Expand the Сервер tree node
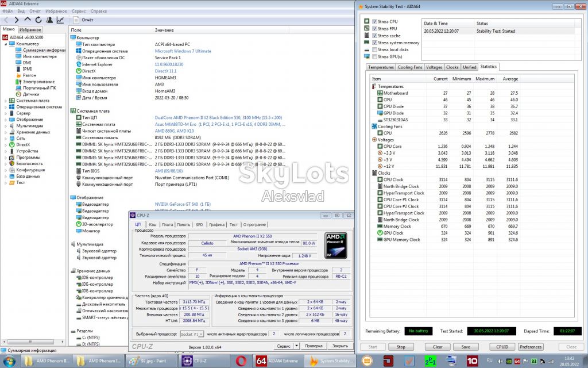Image resolution: width=588 pixels, height=368 pixels. coord(6,113)
